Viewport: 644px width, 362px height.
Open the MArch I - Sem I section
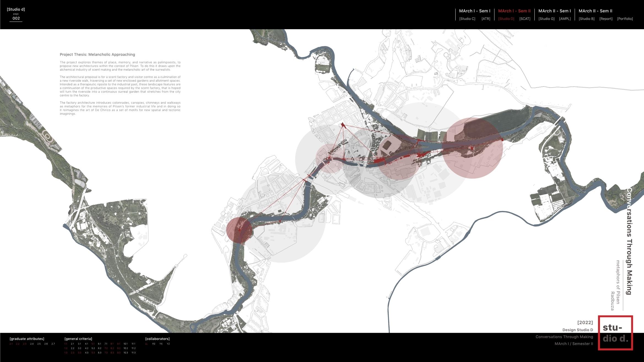pyautogui.click(x=475, y=11)
